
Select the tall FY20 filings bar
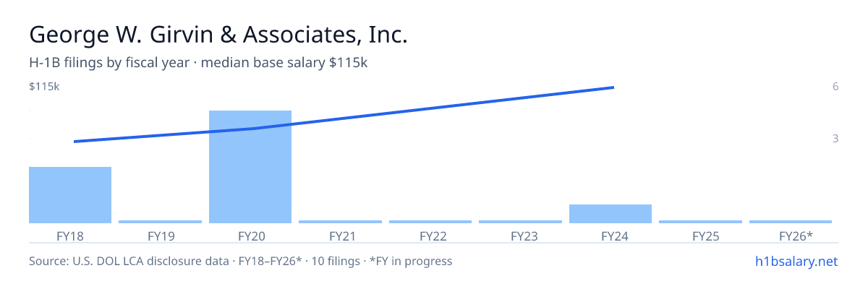click(250, 167)
